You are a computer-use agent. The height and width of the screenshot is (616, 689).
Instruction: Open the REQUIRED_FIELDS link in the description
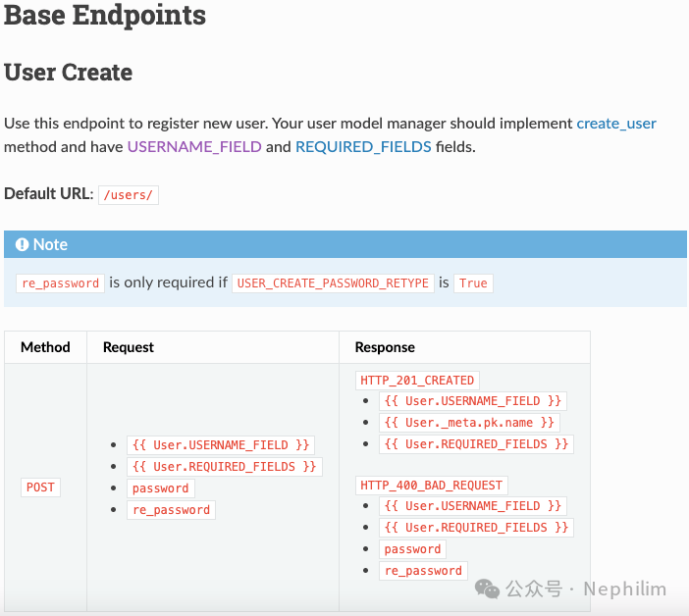pos(363,147)
